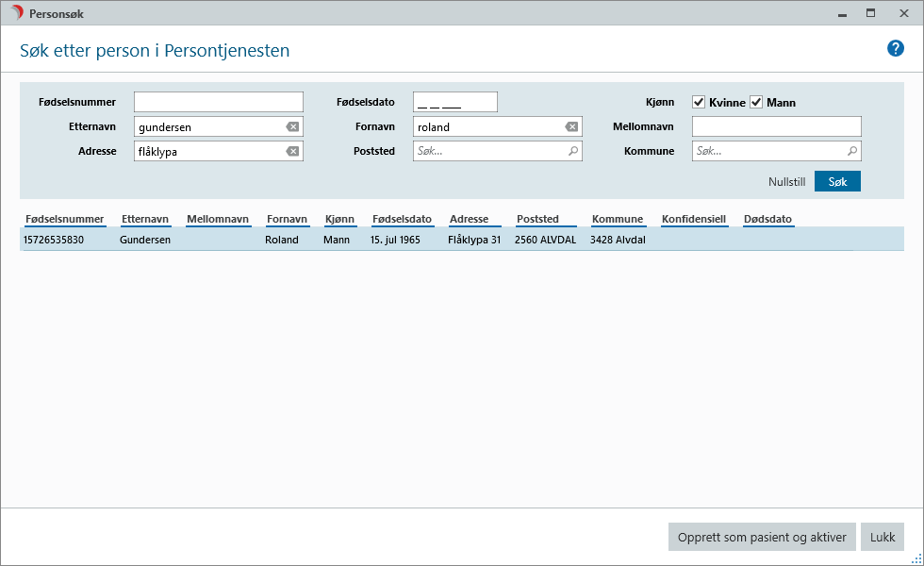Click the Kommune search magnifier icon
Screen dimensions: 924x566
coord(851,151)
